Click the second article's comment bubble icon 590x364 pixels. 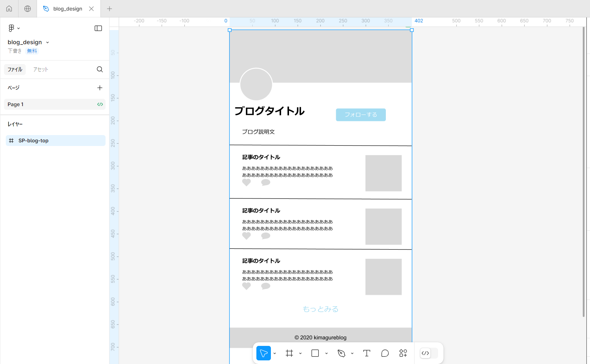click(x=266, y=236)
